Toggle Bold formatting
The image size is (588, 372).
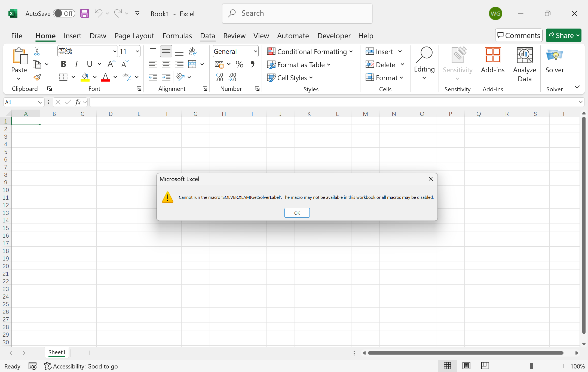(63, 64)
